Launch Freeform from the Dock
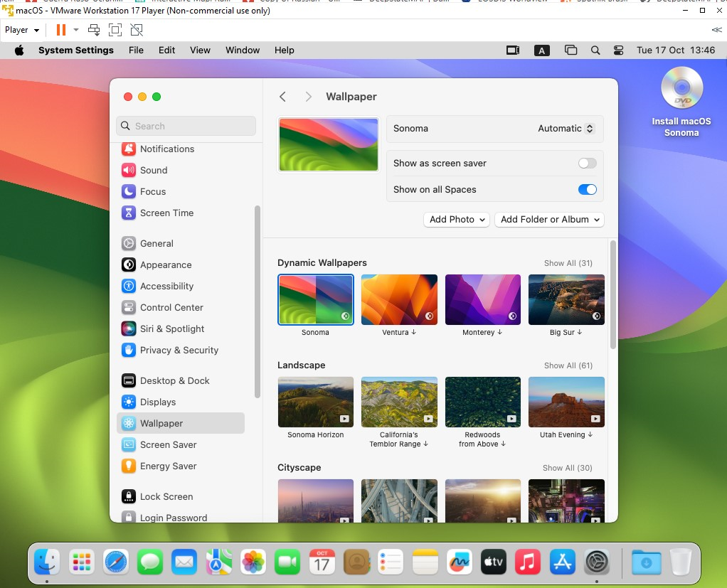 click(x=460, y=563)
